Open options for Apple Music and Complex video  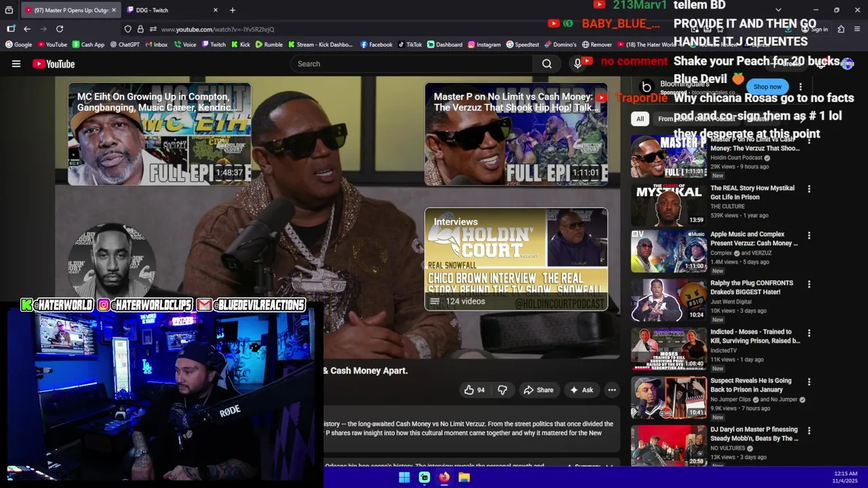tap(808, 235)
